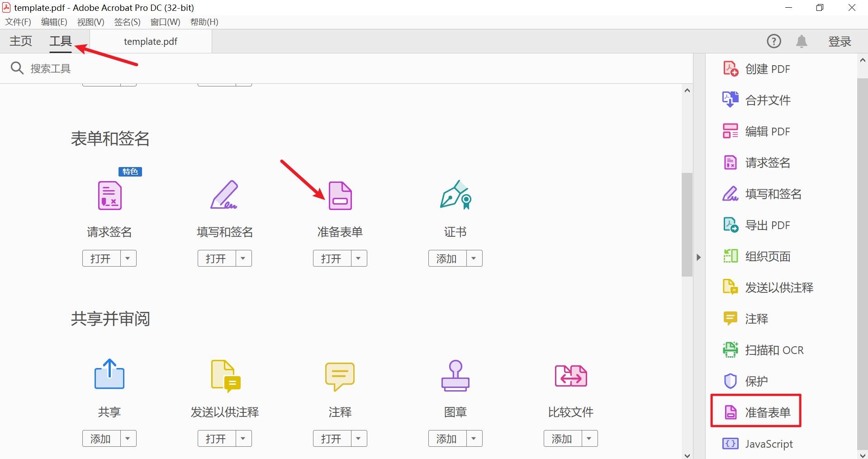
Task: Open the dropdown arrow beside 注释 打开 button
Action: (358, 438)
